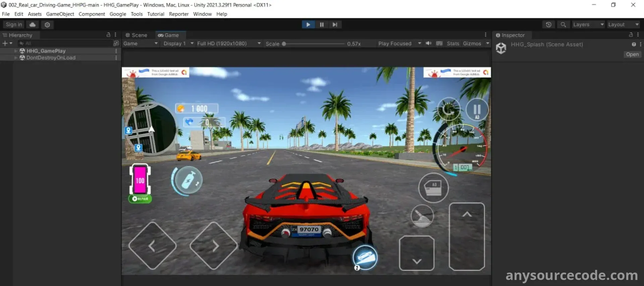Toggle Gizmos in Game view
The width and height of the screenshot is (644, 286).
[x=472, y=44]
